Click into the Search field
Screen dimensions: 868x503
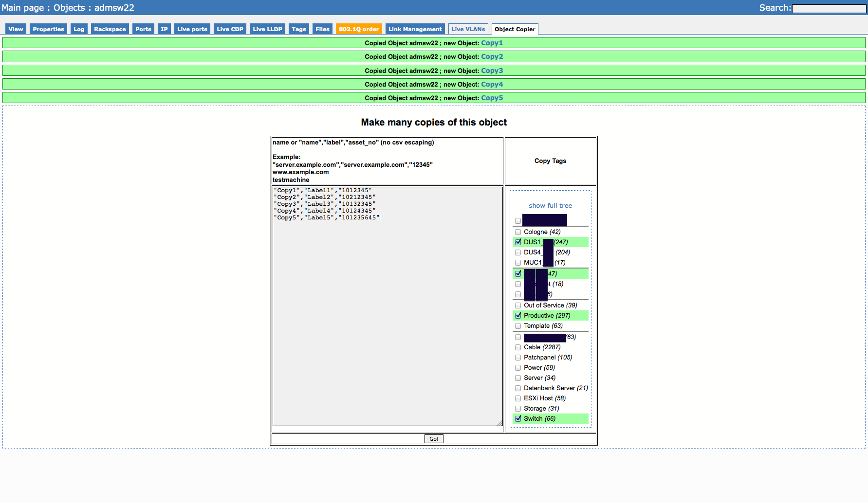(829, 8)
